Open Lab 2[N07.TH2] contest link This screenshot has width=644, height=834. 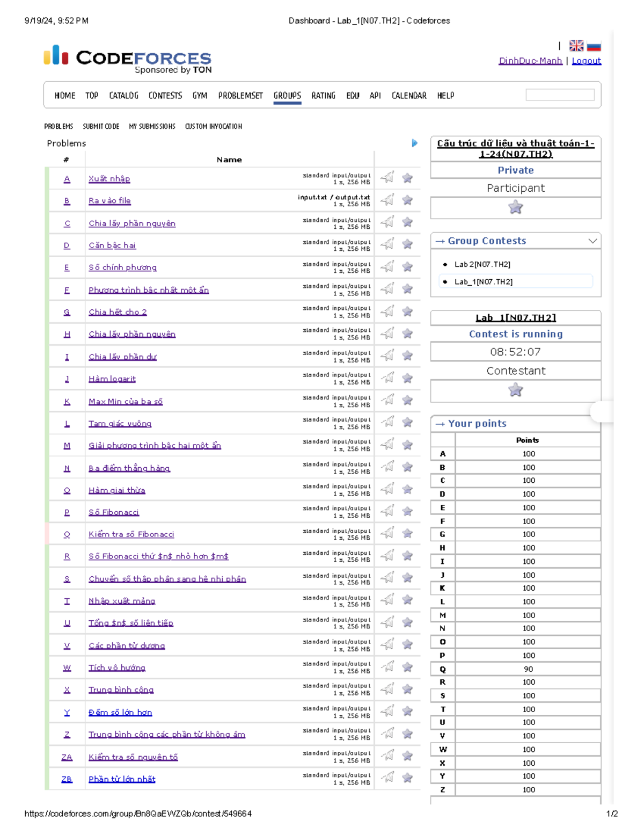click(482, 264)
